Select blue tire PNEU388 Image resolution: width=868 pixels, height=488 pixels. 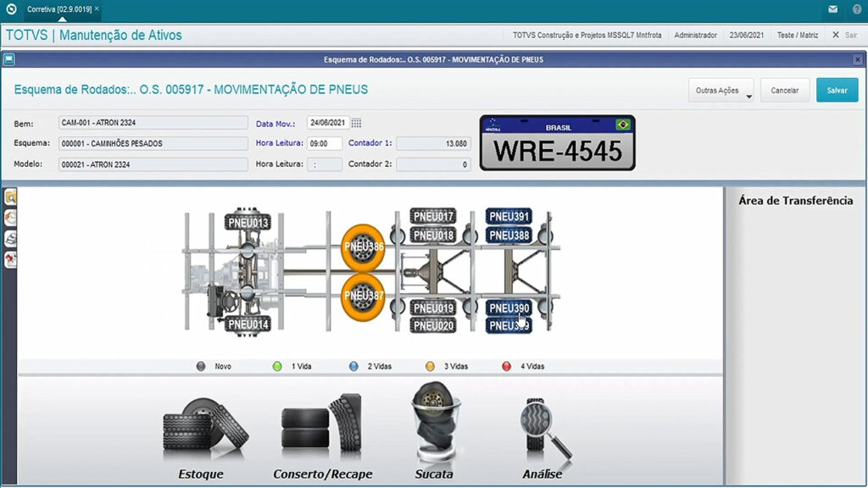[x=509, y=236]
